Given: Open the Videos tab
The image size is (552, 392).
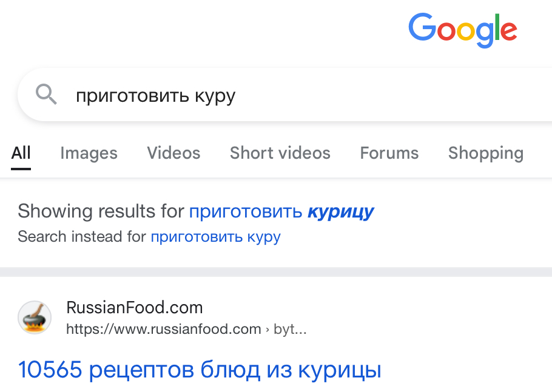Looking at the screenshot, I should (173, 153).
